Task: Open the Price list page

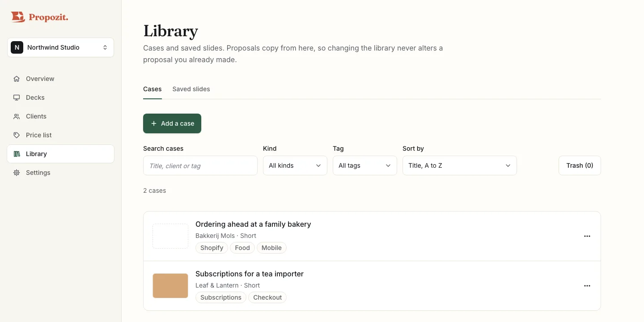Action: tap(60, 135)
